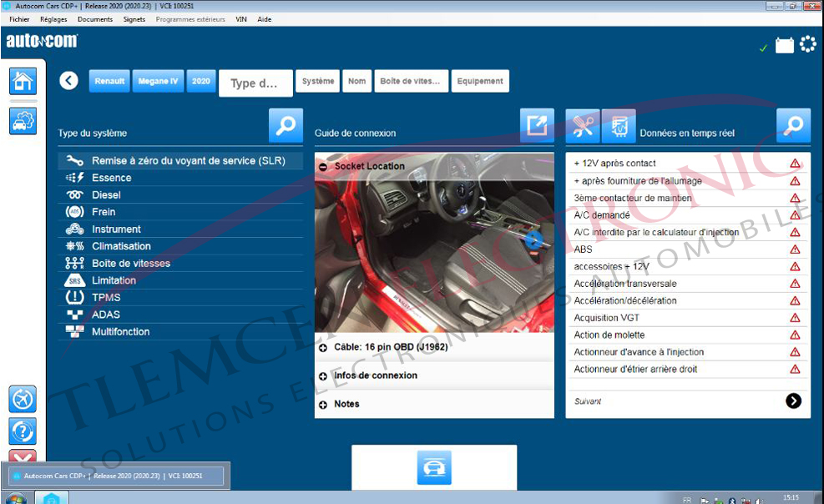Select TPMS system type
The width and height of the screenshot is (824, 504).
pos(181,298)
